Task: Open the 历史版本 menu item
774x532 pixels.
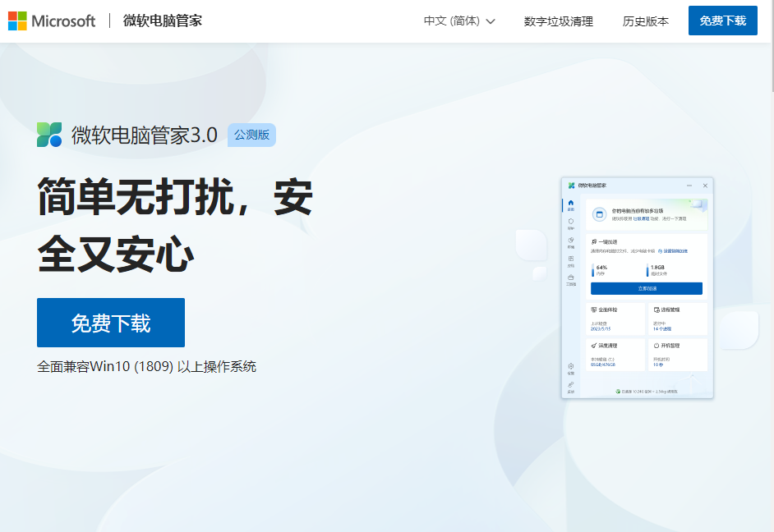Action: click(646, 21)
